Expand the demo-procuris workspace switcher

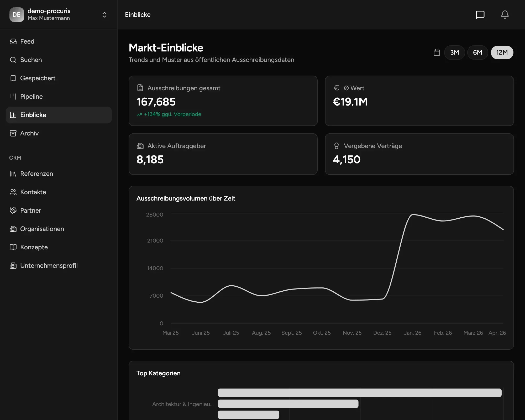[104, 15]
